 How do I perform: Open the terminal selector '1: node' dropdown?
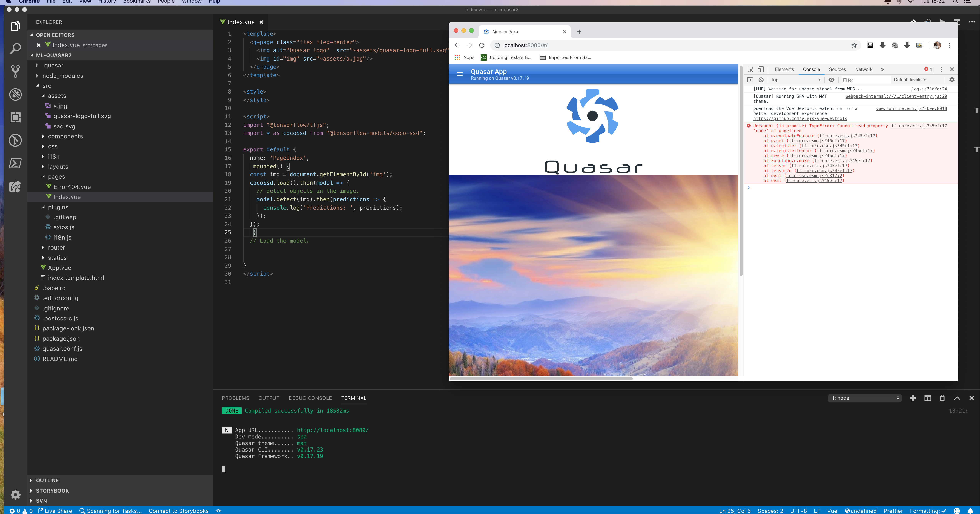tap(865, 398)
